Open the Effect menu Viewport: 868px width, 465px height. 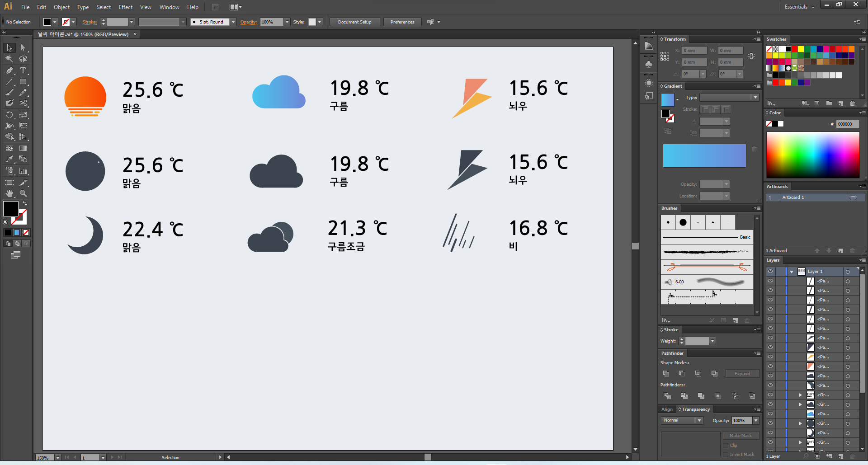point(126,7)
